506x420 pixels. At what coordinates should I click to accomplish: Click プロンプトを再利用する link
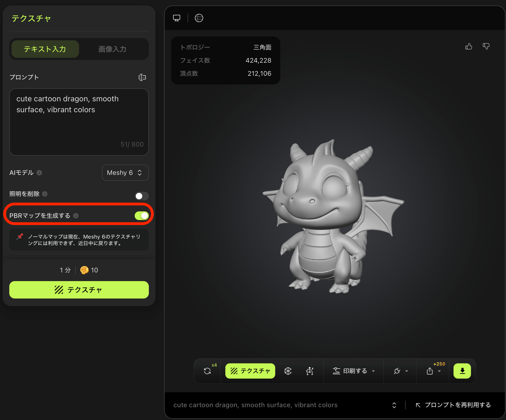(x=453, y=405)
